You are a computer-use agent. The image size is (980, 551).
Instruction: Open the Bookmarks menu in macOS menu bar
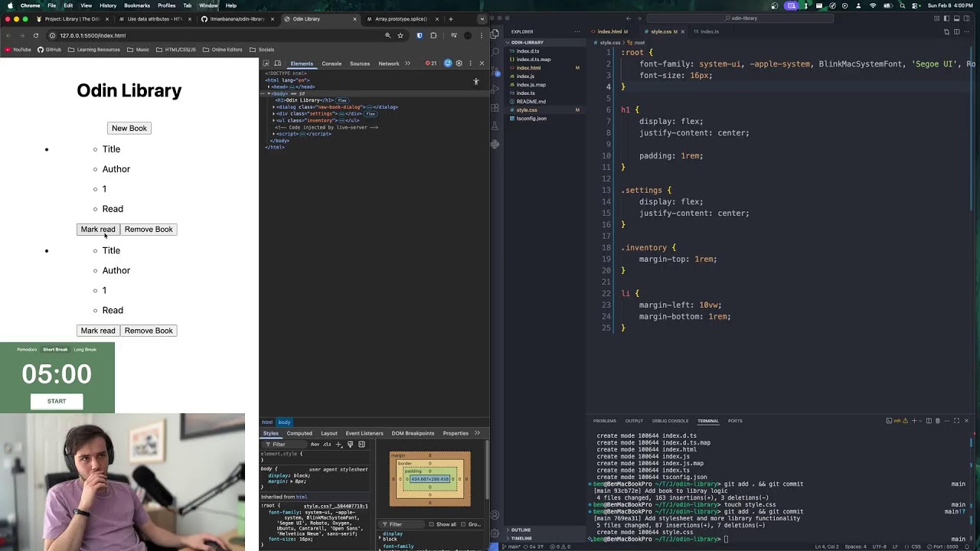click(137, 5)
